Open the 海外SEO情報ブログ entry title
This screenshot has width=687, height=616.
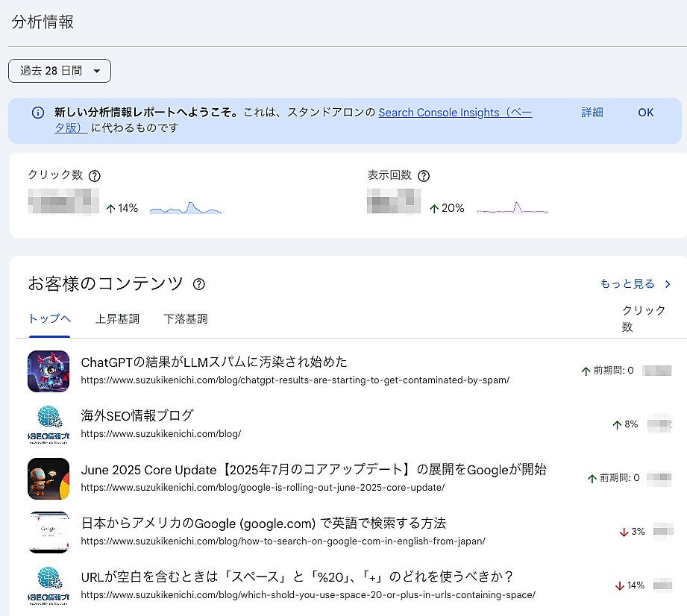pyautogui.click(x=137, y=416)
